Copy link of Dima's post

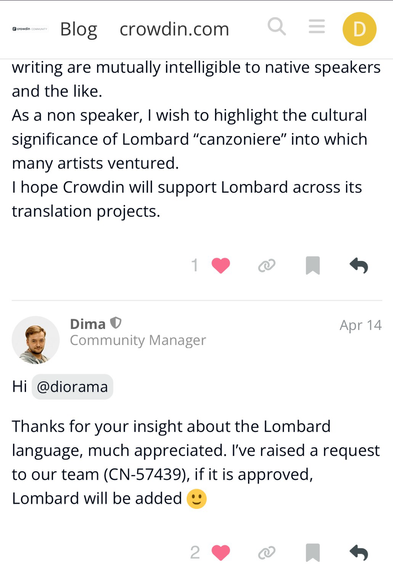[266, 553]
